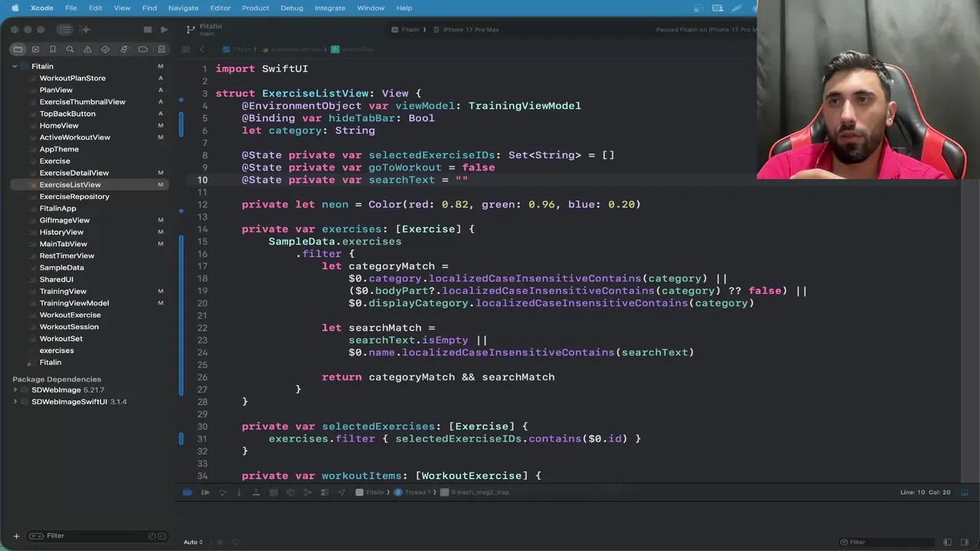Toggle the console pane button

click(x=965, y=543)
